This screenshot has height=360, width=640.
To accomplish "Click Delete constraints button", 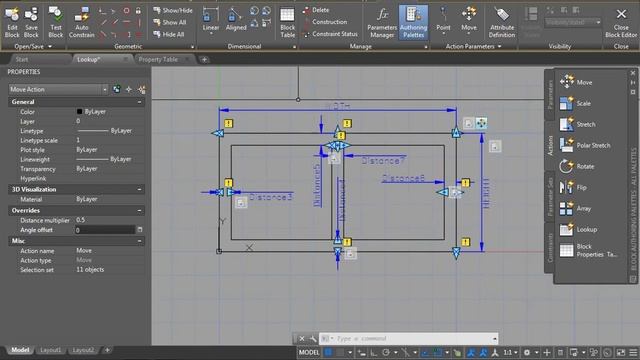I will [316, 10].
